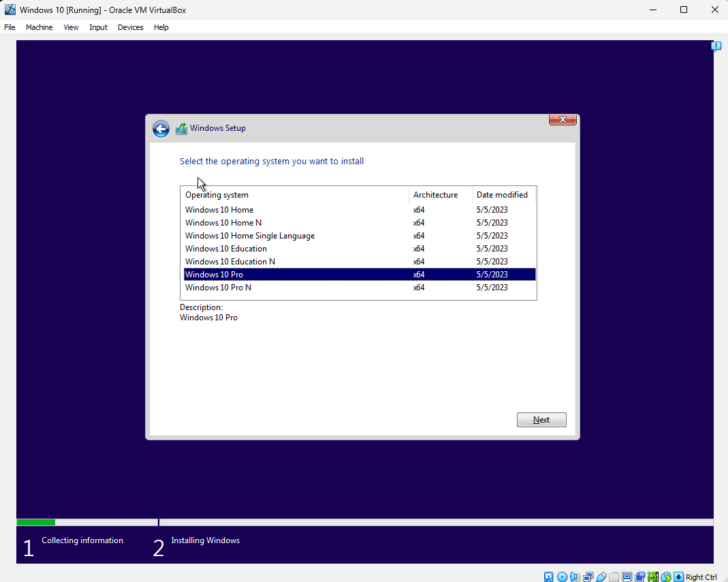Sort by Date modified column header
Image resolution: width=728 pixels, height=582 pixels.
[504, 195]
